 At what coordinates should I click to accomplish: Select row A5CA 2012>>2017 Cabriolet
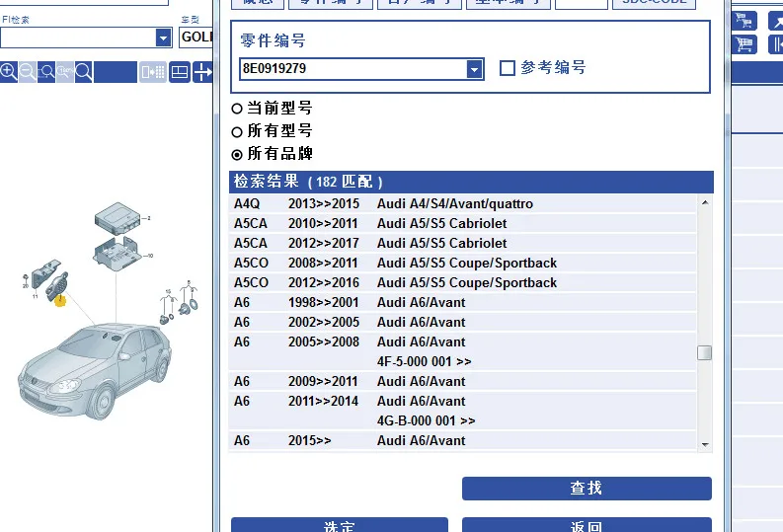462,243
